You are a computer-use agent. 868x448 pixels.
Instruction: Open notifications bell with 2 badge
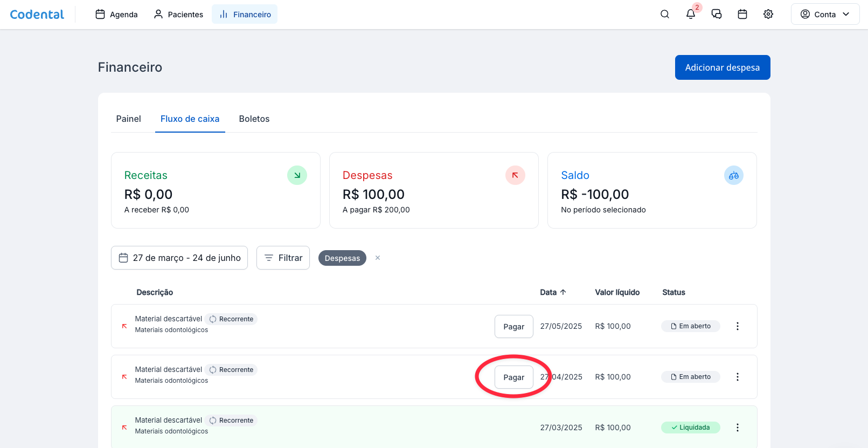[691, 15]
